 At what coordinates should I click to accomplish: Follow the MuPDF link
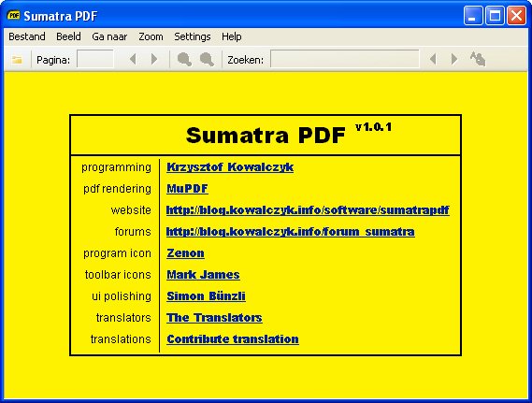[187, 189]
